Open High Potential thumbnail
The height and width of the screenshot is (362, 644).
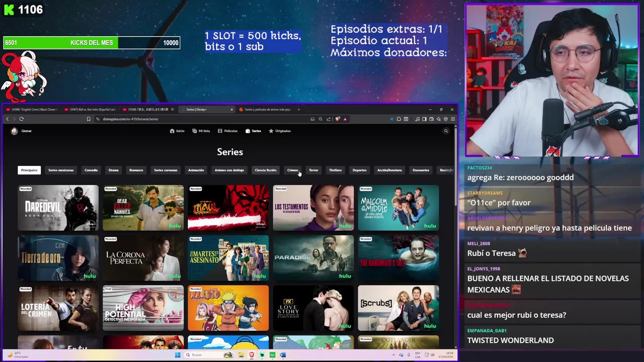[143, 308]
